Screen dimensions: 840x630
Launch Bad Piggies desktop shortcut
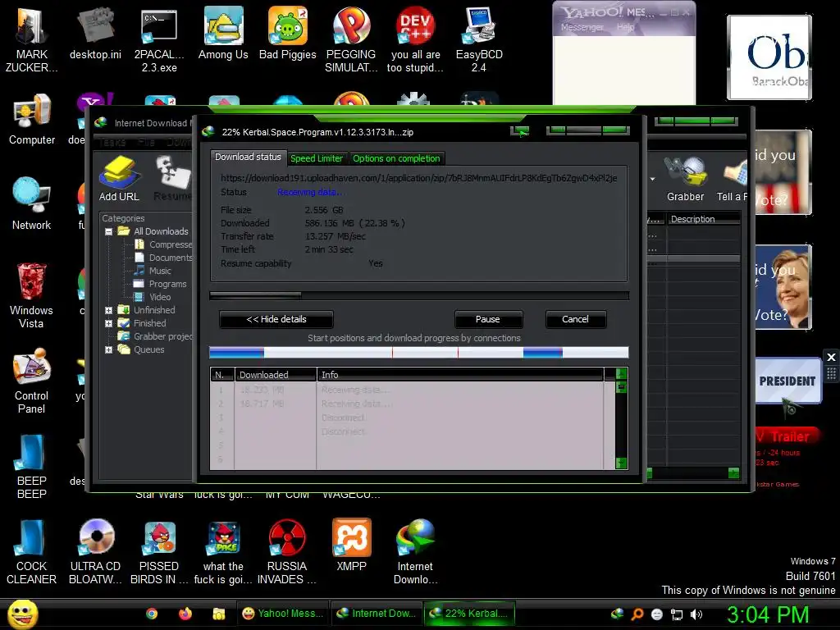288,33
